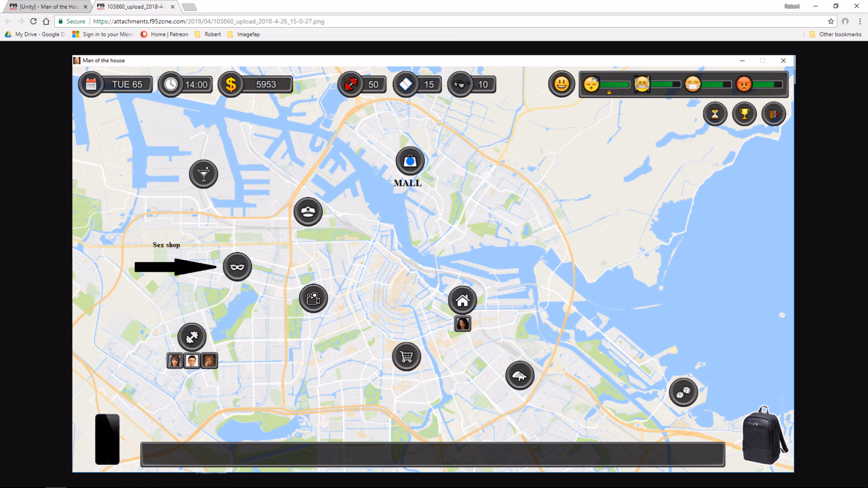Expand Other bookmarks folder
Image resolution: width=868 pixels, height=488 pixels.
pyautogui.click(x=835, y=34)
